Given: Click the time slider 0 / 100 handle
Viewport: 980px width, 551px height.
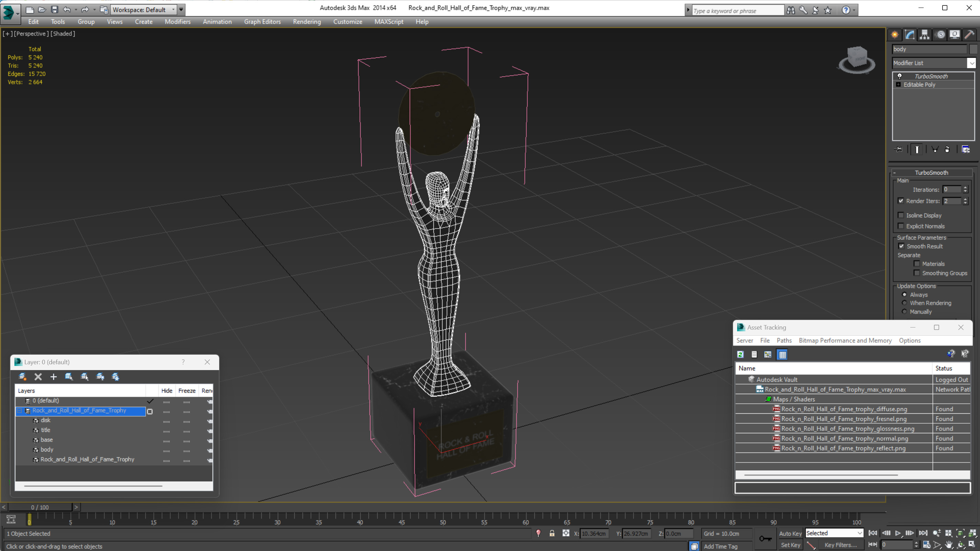Looking at the screenshot, I should [x=40, y=507].
